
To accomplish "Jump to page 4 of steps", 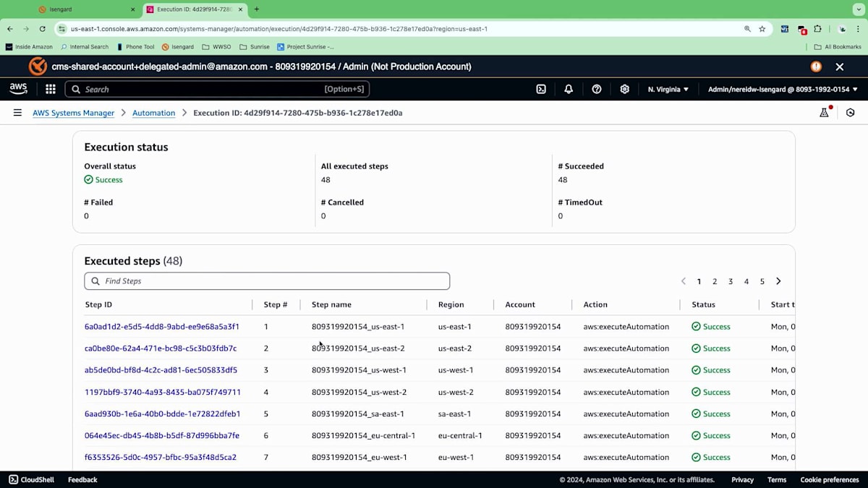I will click(746, 281).
